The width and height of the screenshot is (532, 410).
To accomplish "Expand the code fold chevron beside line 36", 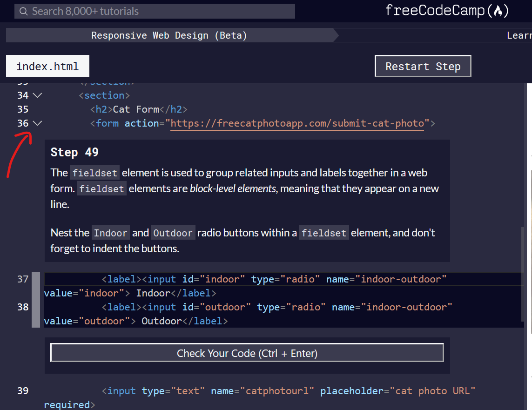I will coord(37,123).
